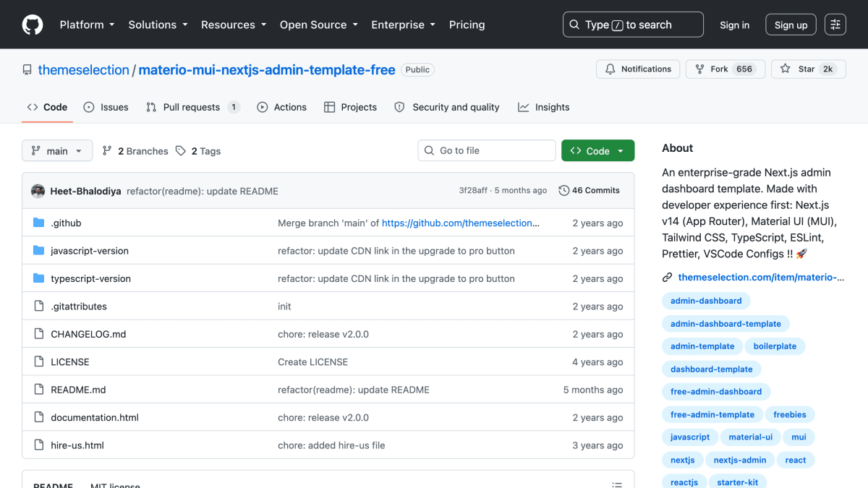Screen dimensions: 868x488
Task: Open the themeselection.com/item/materio website link
Action: pos(762,277)
